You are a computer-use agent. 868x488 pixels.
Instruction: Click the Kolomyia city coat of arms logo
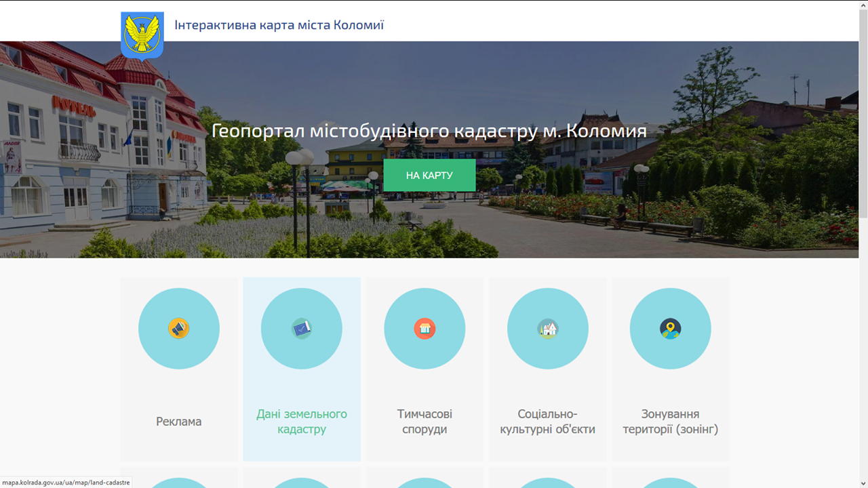[142, 35]
